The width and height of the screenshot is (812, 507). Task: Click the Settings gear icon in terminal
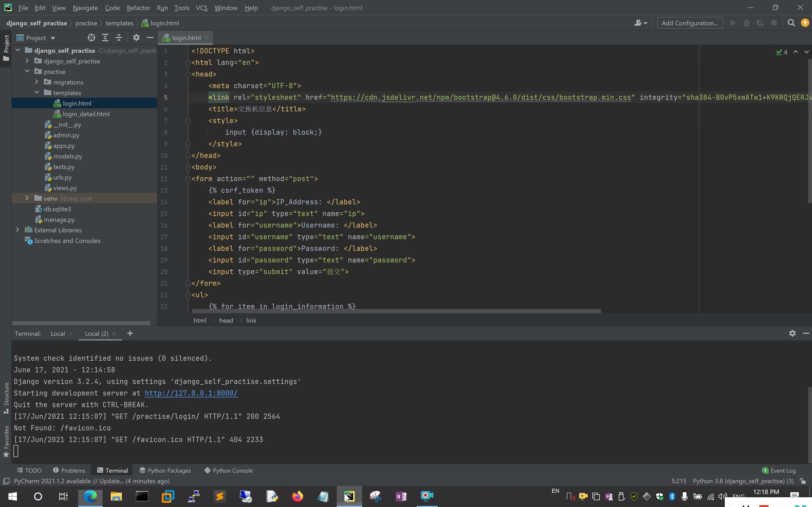point(793,334)
